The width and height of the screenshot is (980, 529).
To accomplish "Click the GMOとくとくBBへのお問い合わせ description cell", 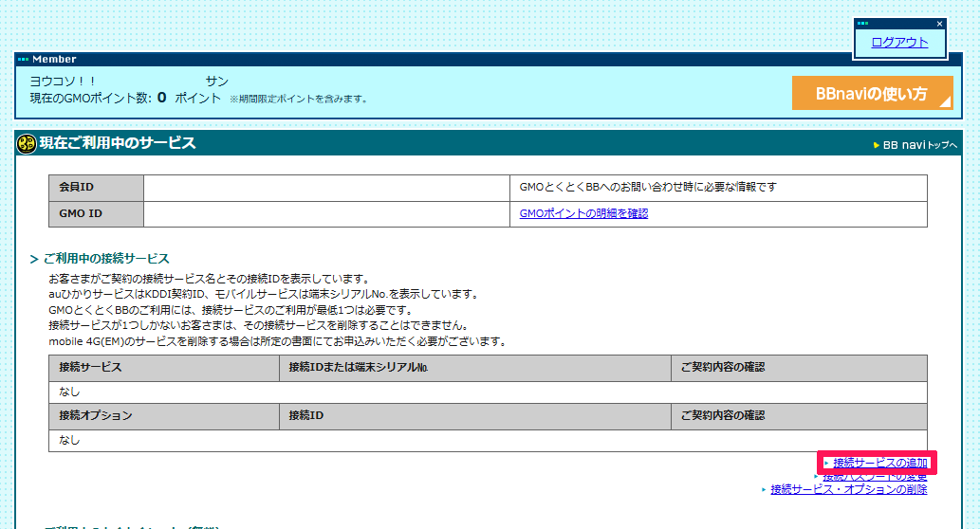I will click(719, 188).
